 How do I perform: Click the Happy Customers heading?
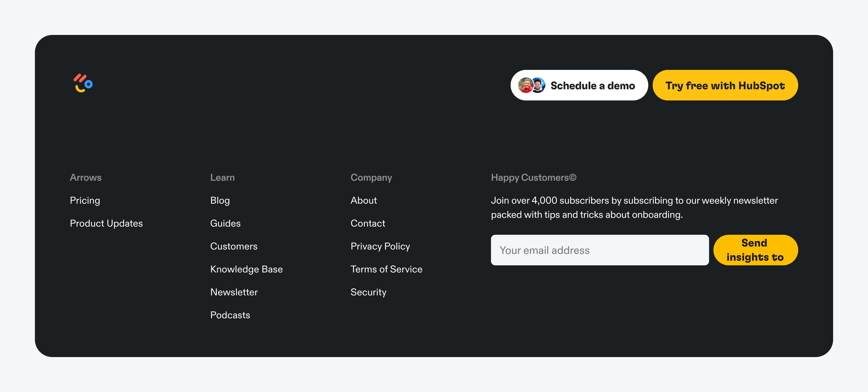(534, 177)
